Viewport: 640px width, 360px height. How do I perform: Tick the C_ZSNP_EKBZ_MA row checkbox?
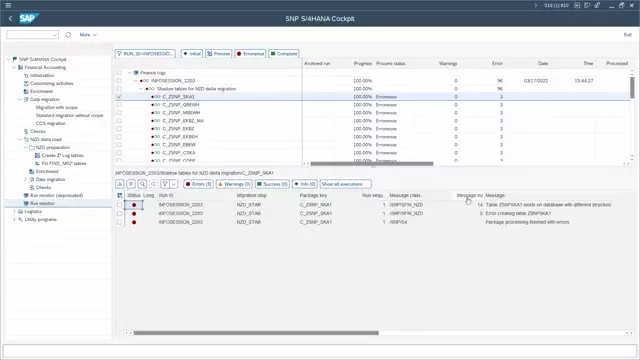pos(119,121)
